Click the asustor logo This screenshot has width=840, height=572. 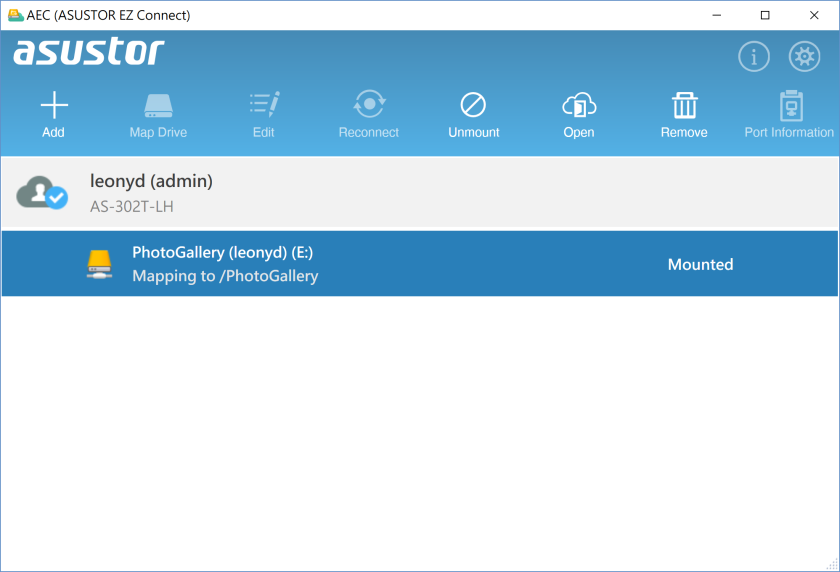tap(88, 52)
